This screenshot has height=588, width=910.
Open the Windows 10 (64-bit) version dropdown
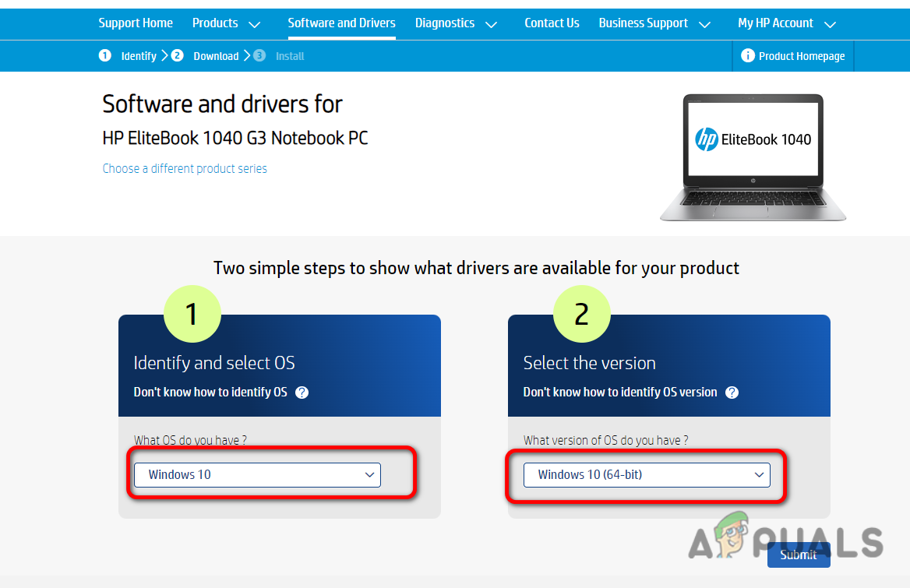click(647, 474)
